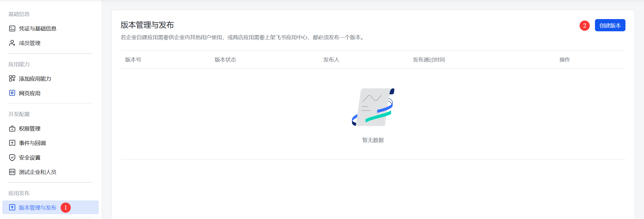644x219 pixels.
Task: Click the 版本号 column header
Action: pyautogui.click(x=133, y=60)
